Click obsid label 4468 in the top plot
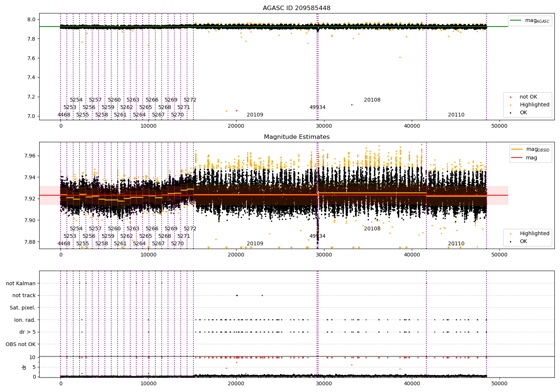560x392 pixels. point(64,115)
